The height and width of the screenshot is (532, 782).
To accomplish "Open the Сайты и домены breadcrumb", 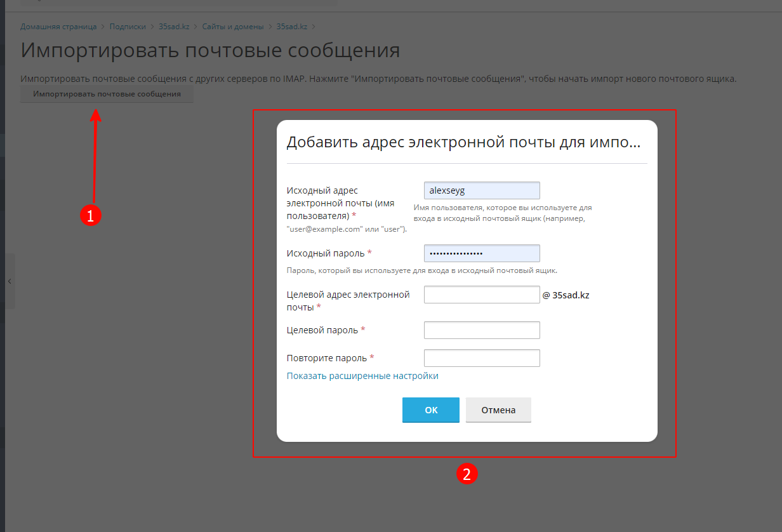I will (x=233, y=27).
